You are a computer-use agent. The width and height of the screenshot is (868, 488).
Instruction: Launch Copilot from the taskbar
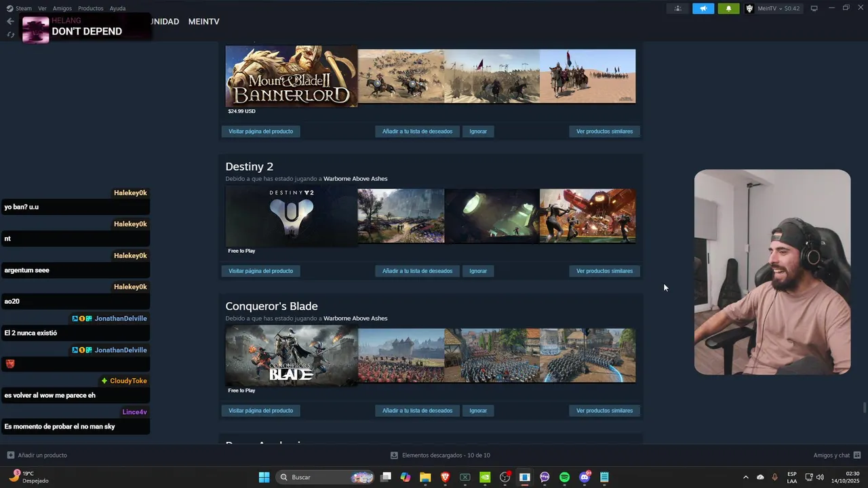click(406, 477)
